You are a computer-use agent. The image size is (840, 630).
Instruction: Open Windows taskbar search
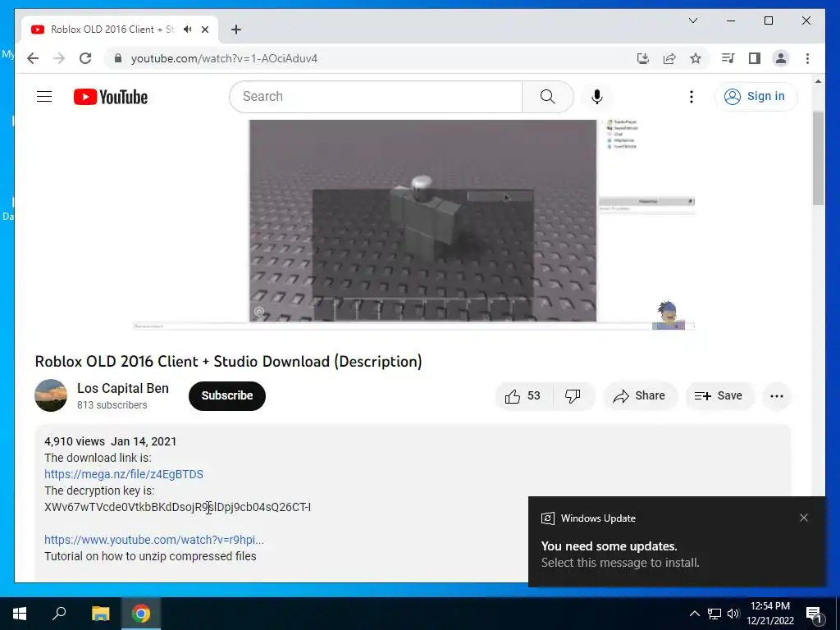point(59,614)
